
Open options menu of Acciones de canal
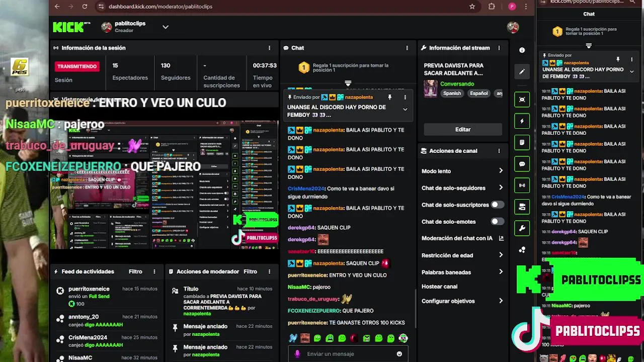499,151
